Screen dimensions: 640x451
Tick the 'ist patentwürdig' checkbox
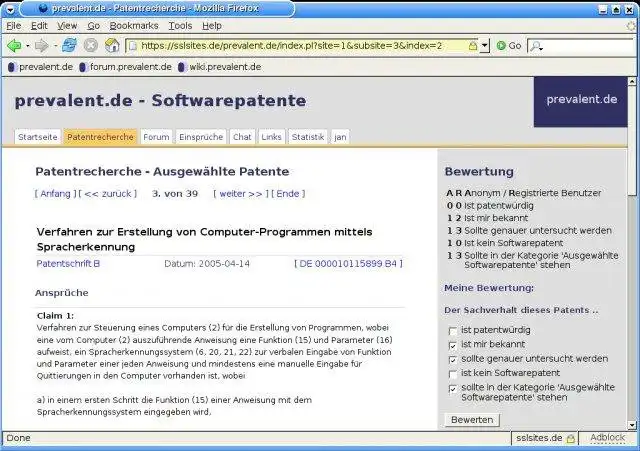[x=452, y=331]
